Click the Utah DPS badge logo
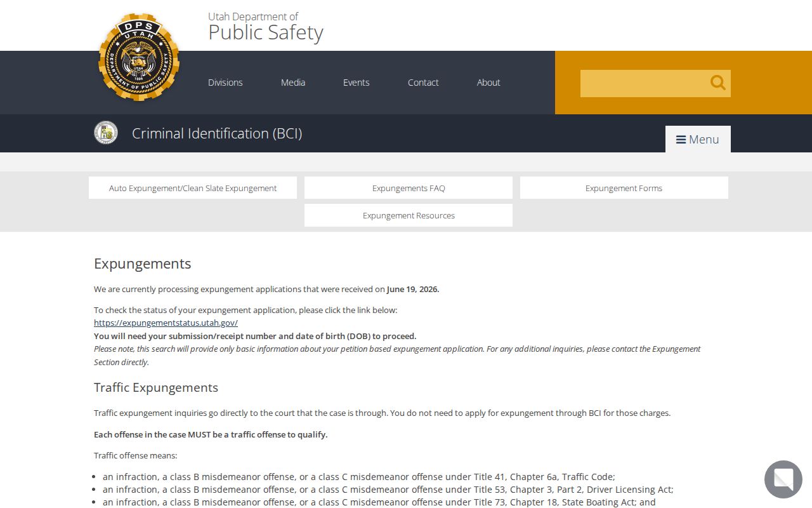This screenshot has width=812, height=508. point(139,57)
